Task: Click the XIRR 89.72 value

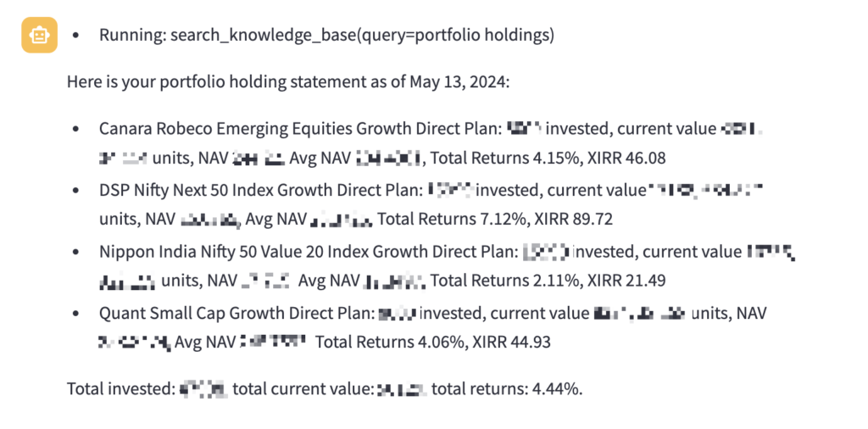Action: (x=575, y=220)
